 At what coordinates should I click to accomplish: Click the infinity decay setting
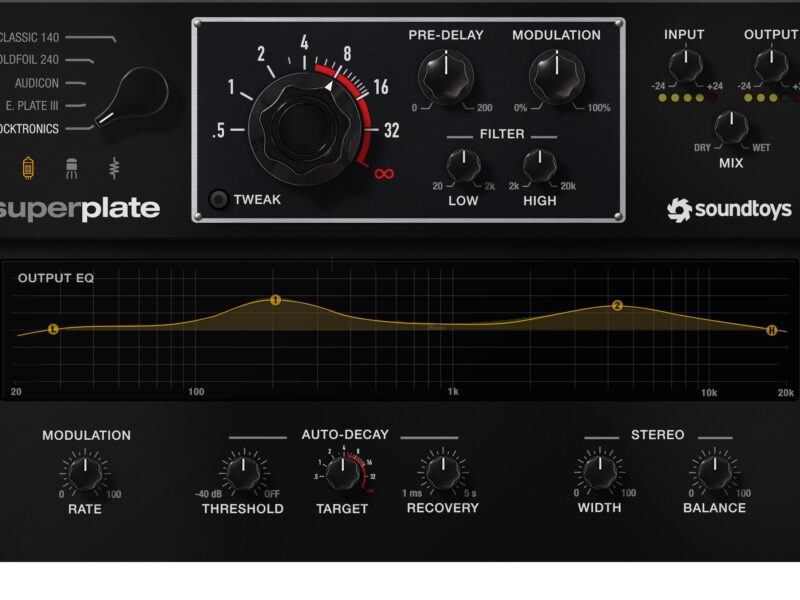384,173
